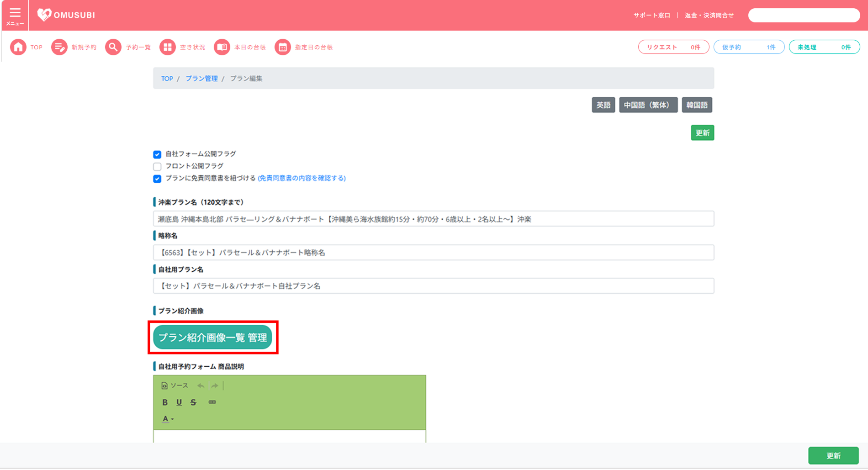Switch to 英語 language tab
The image size is (868, 470).
coord(603,105)
